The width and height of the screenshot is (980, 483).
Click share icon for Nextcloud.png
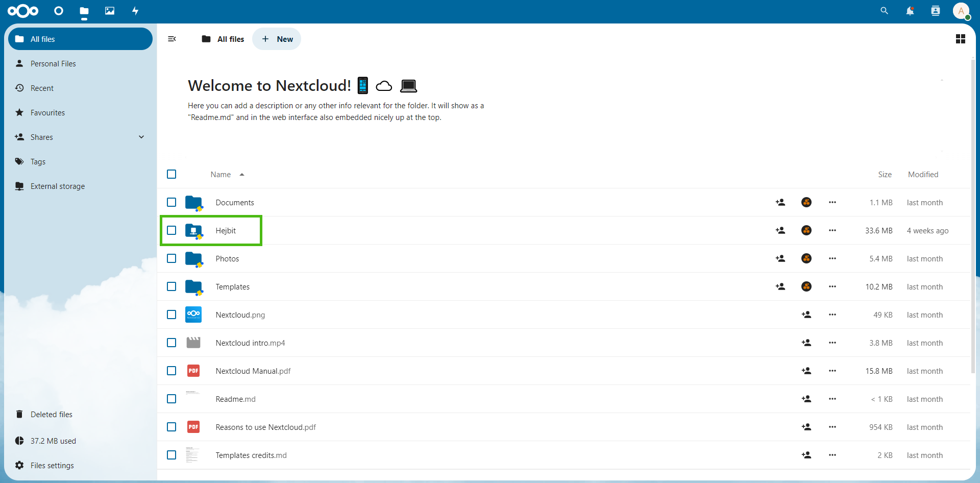pos(806,315)
